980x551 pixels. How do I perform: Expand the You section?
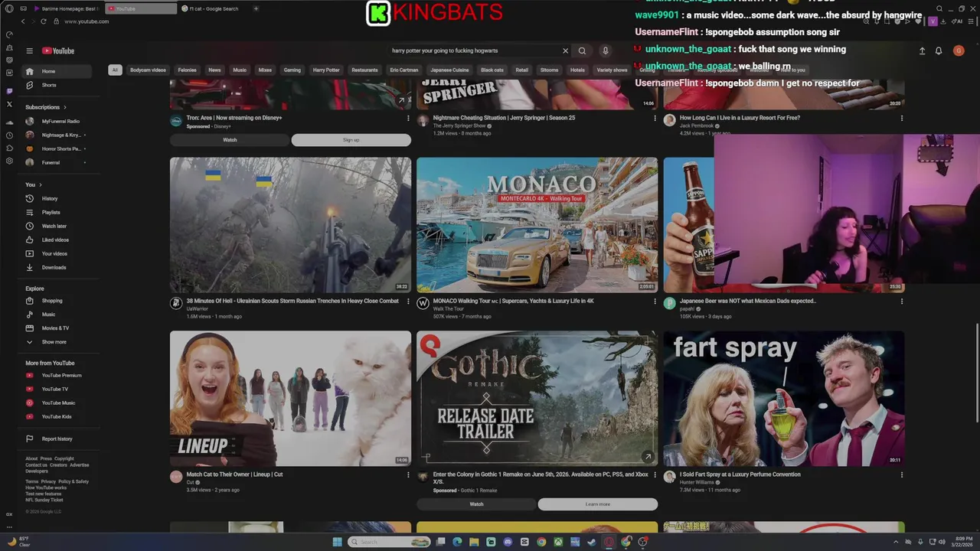pyautogui.click(x=34, y=184)
